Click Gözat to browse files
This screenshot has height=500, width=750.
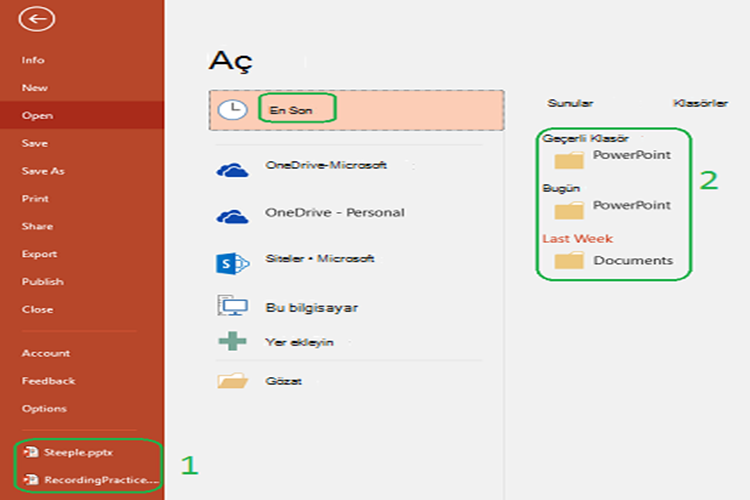284,381
